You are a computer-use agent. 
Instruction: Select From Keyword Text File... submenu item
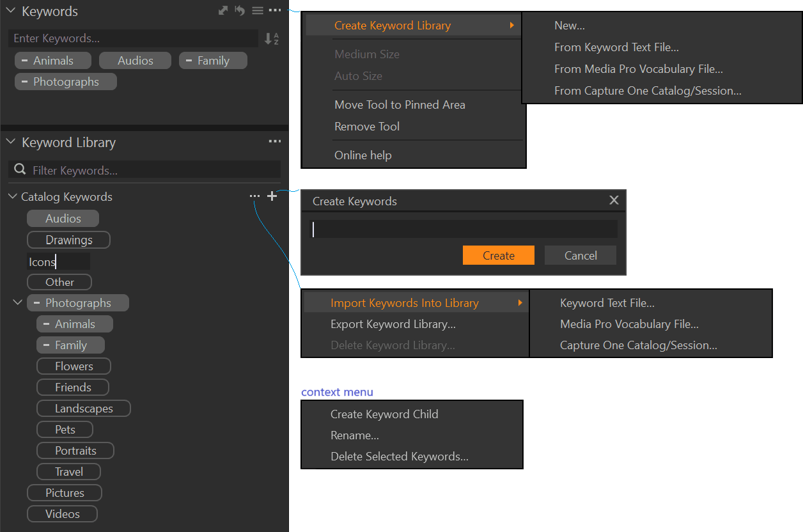tap(616, 47)
